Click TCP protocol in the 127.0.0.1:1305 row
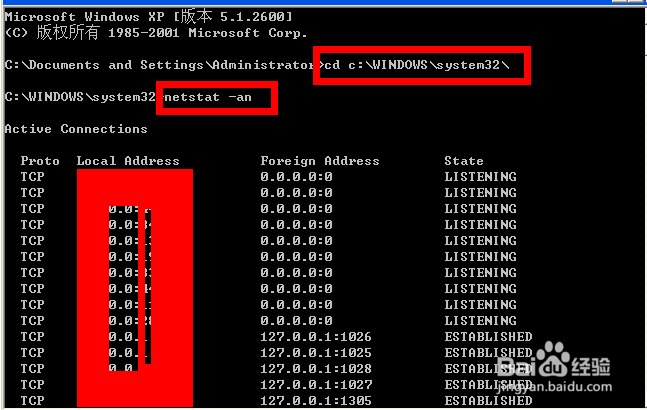Viewport: 647px width, 410px height. coord(32,401)
